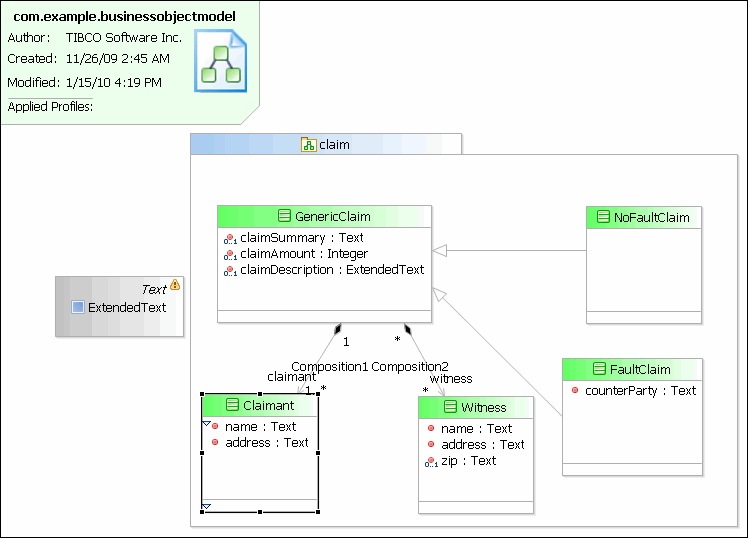Image resolution: width=748 pixels, height=538 pixels.
Task: Click the com.example.businessobjectmodel title
Action: tap(125, 17)
